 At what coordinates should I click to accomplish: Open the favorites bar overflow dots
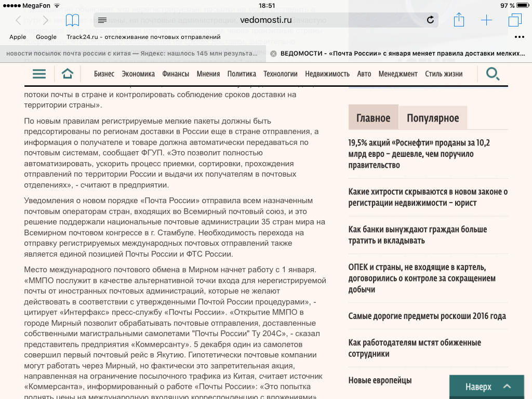pyautogui.click(x=520, y=37)
